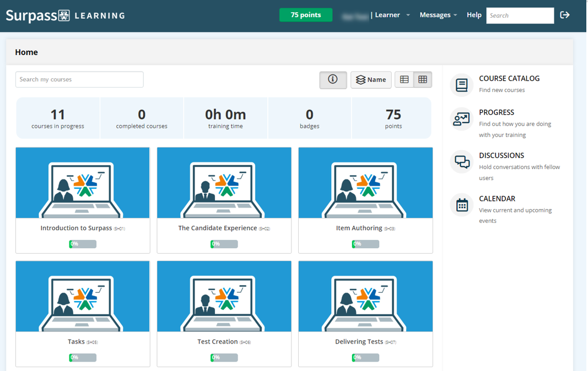
Task: Click the DISCUSSIONS heading link
Action: pos(501,156)
